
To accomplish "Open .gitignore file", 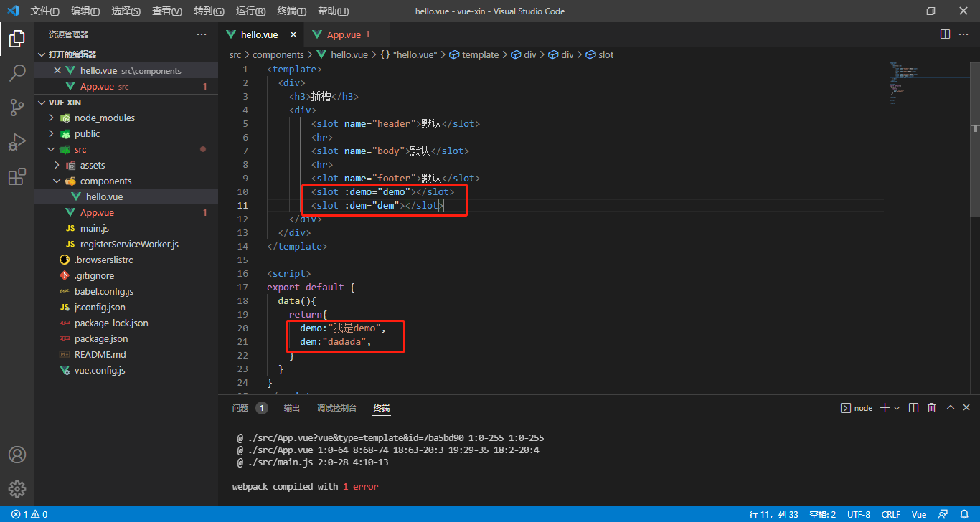I will coord(126,275).
